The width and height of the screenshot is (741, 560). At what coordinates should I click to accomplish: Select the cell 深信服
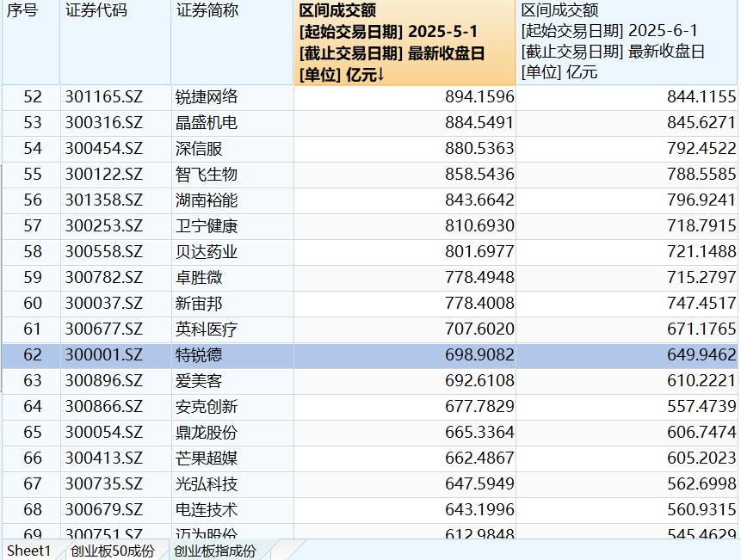click(x=232, y=149)
